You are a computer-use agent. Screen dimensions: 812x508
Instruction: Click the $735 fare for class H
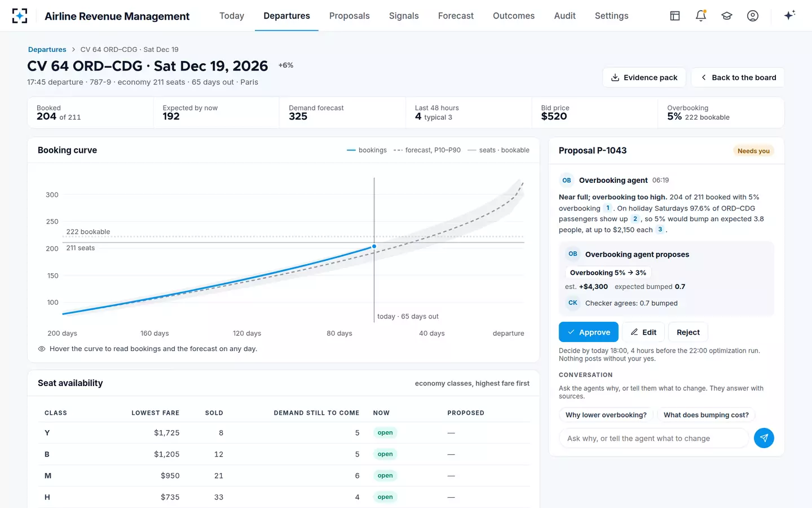click(x=170, y=497)
